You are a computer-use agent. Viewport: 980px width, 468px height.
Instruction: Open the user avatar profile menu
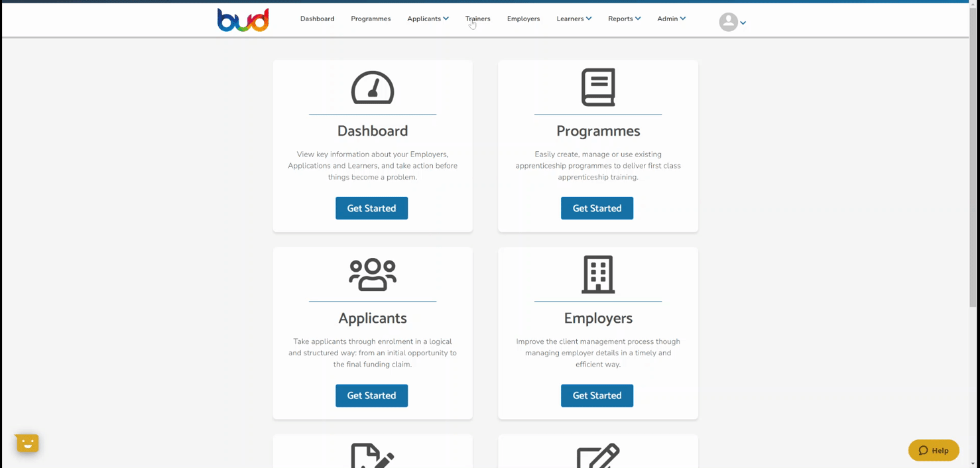click(733, 23)
